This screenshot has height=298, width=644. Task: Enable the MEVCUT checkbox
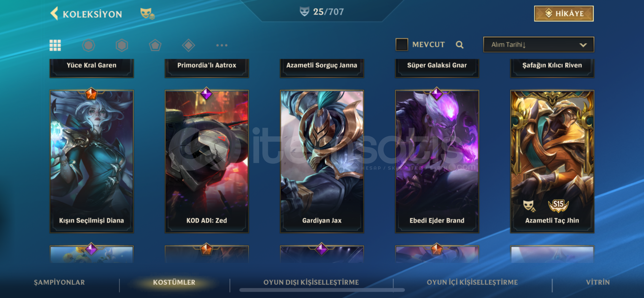point(402,44)
